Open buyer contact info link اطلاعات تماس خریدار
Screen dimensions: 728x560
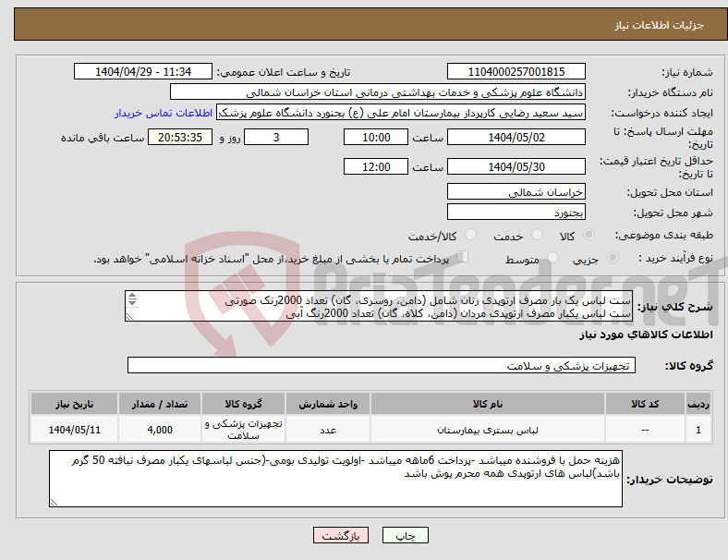(164, 113)
